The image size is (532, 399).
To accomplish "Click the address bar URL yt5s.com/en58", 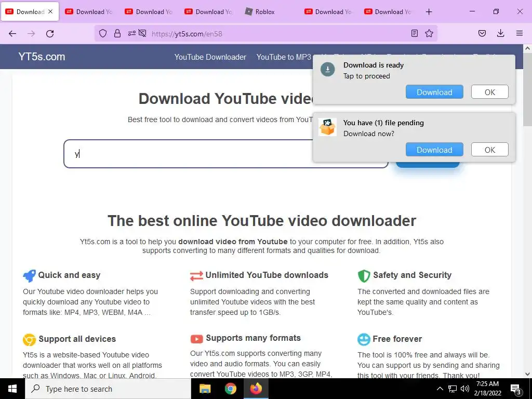I will pyautogui.click(x=187, y=34).
